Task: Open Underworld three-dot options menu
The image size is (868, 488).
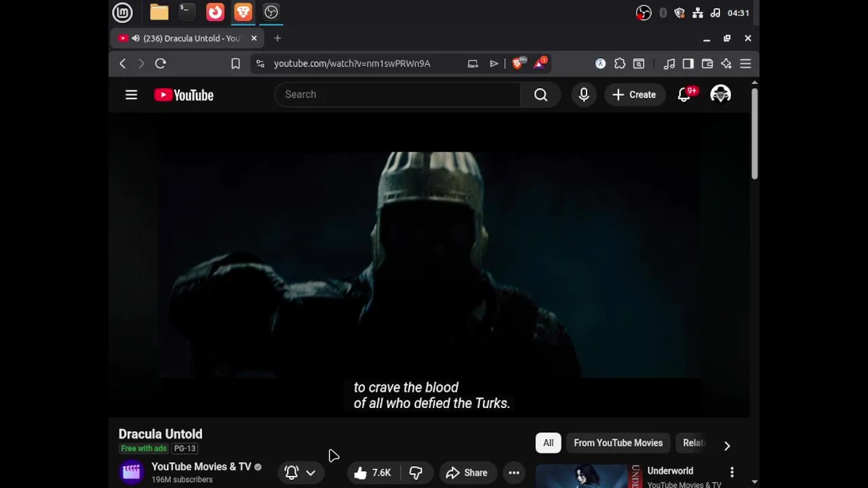Action: 732,472
